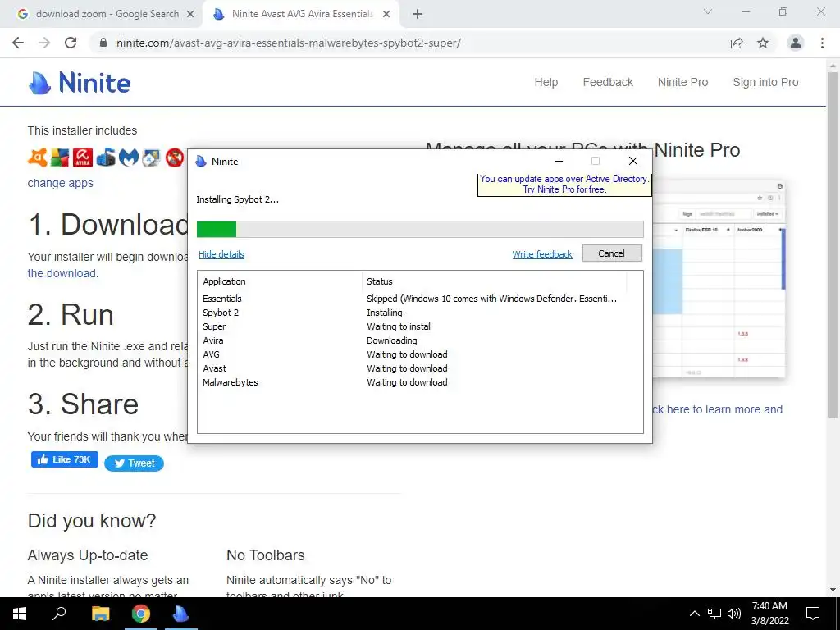Select the Ninite Avast AVG Avira tab
840x630 pixels.
300,14
